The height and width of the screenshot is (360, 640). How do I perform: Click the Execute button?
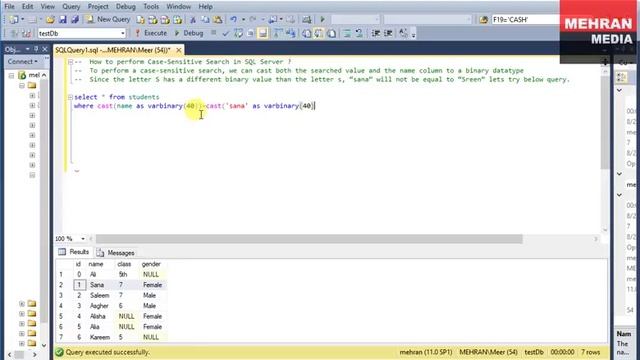click(151, 33)
